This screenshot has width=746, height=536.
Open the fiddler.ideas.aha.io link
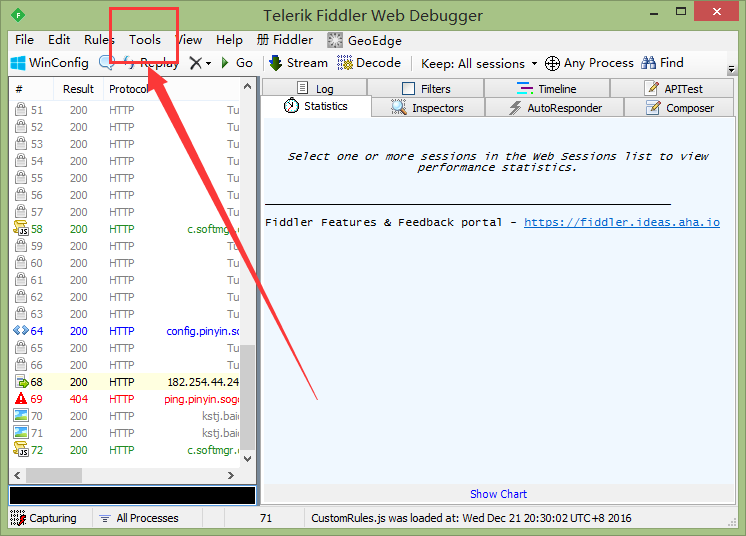click(x=622, y=222)
